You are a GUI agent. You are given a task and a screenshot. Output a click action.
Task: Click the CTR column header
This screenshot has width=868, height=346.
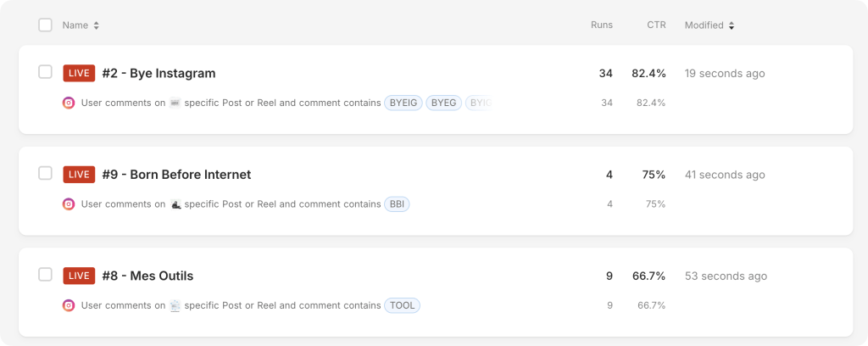(x=657, y=25)
